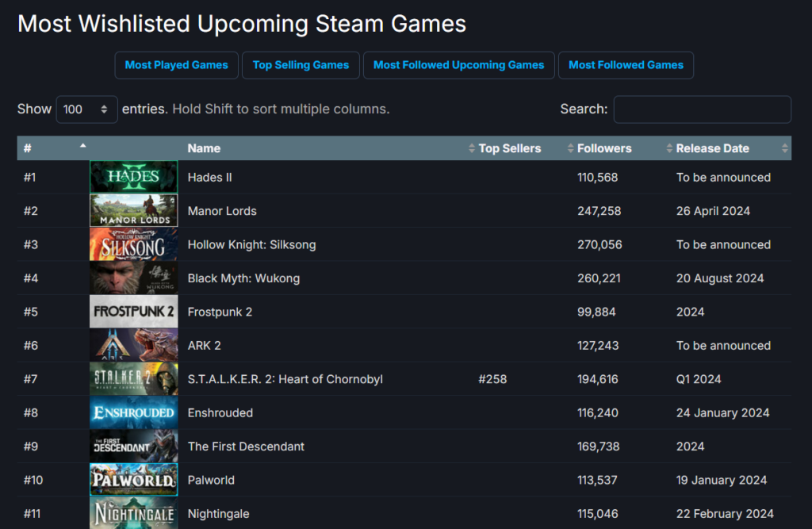This screenshot has height=529, width=812.
Task: Open The First Descendant game link
Action: (246, 447)
